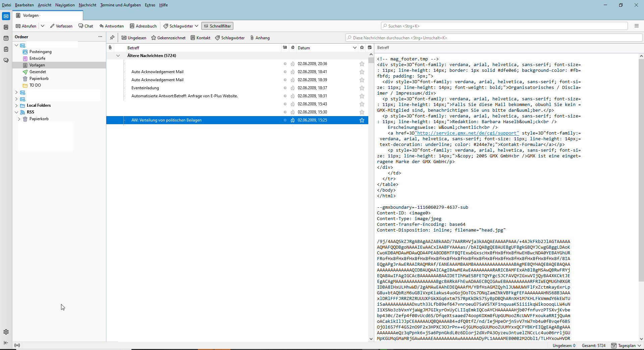
Task: Toggle the Ungelesen quick filter
Action: pyautogui.click(x=134, y=38)
